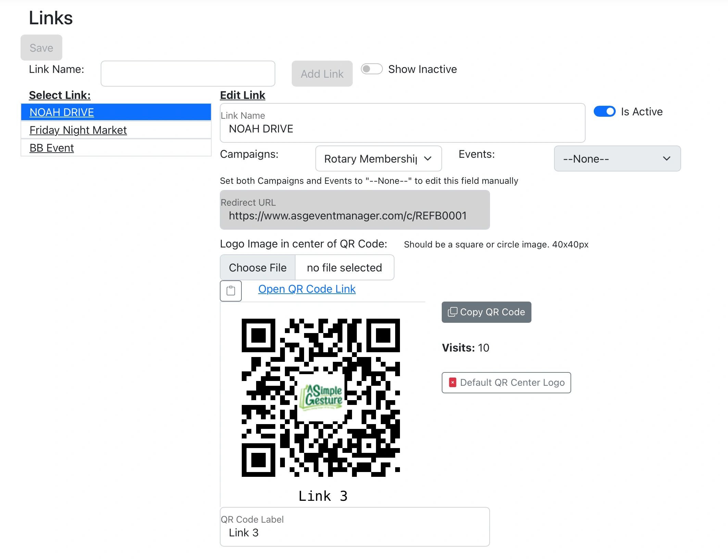The image size is (728, 560).
Task: Toggle the Show Inactive switch
Action: pyautogui.click(x=372, y=69)
